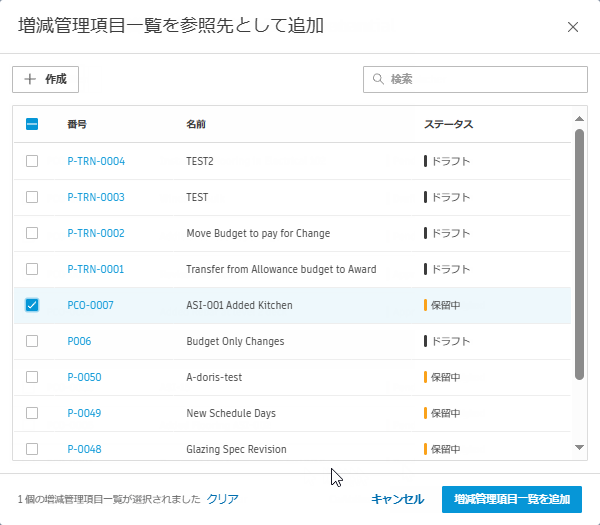Viewport: 600px width, 525px height.
Task: Click the 名前 column header
Action: [196, 124]
